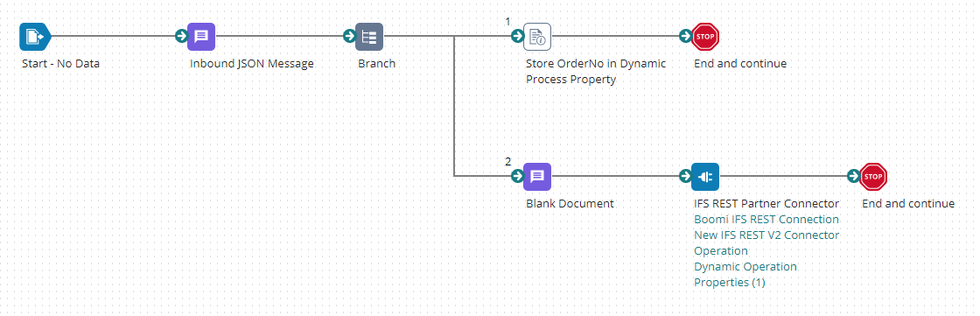
Task: Open the Inbound JSON Message shape icon
Action: (x=201, y=36)
